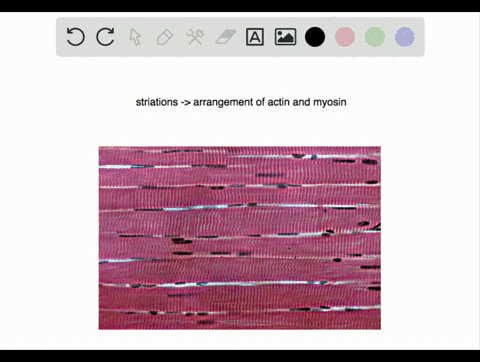Click the redo arrow icon

tap(105, 37)
